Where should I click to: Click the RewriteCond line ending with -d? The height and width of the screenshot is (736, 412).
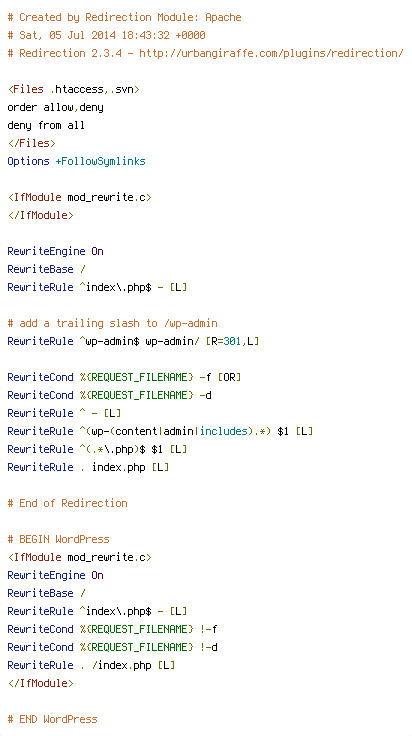[x=109, y=395]
